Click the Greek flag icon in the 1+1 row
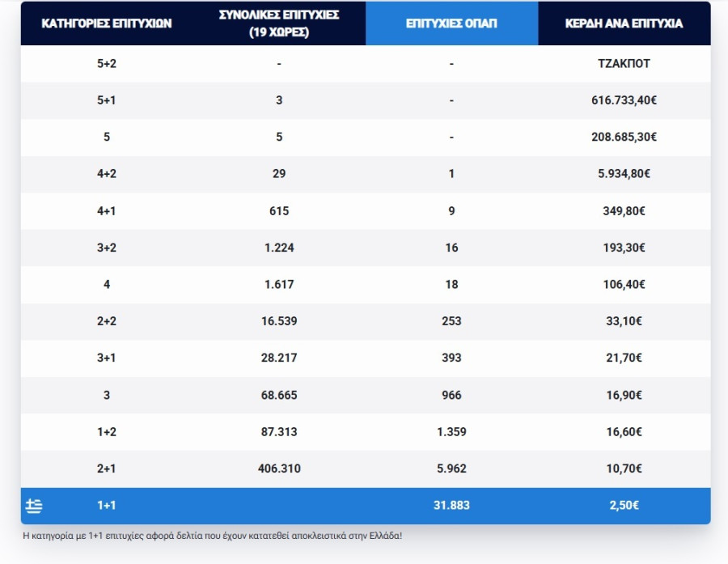 tap(34, 506)
